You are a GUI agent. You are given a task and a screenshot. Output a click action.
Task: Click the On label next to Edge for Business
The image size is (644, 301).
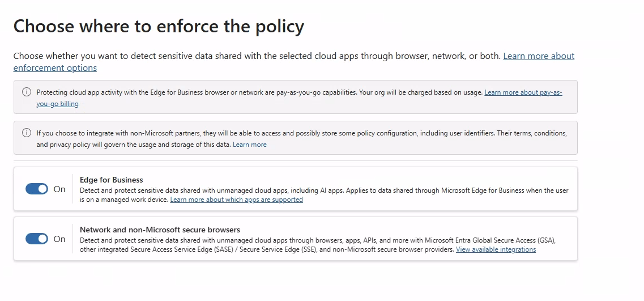coord(59,189)
